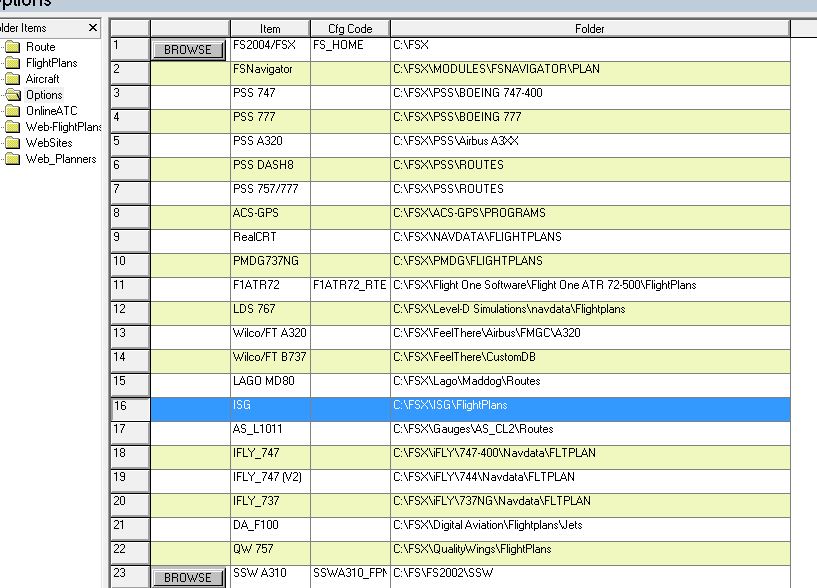Click the FS2004/FSX item cell
Image resolution: width=817 pixels, height=588 pixels.
270,49
